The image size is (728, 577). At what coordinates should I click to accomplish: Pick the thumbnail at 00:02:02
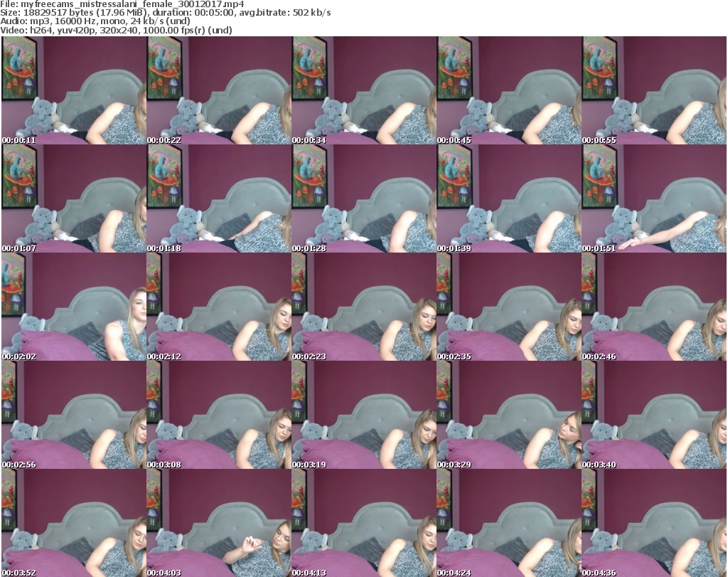[74, 307]
